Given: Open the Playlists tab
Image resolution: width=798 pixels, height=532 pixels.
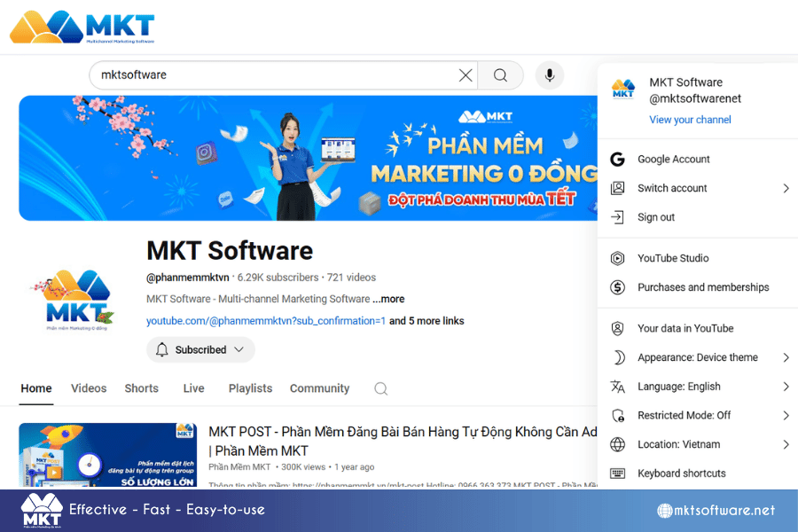Looking at the screenshot, I should [x=250, y=388].
